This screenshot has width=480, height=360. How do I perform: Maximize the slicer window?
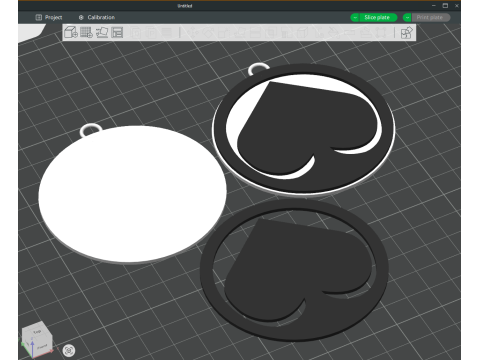445,6
